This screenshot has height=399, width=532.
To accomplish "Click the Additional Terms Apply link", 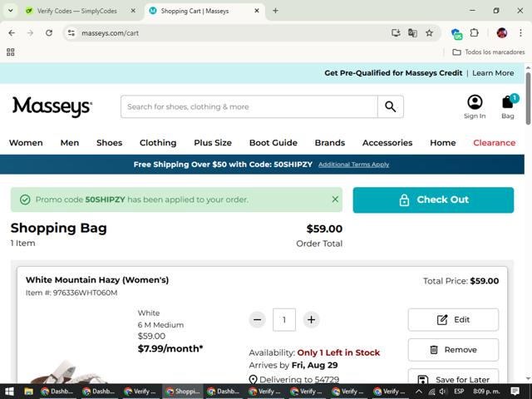I will [353, 165].
